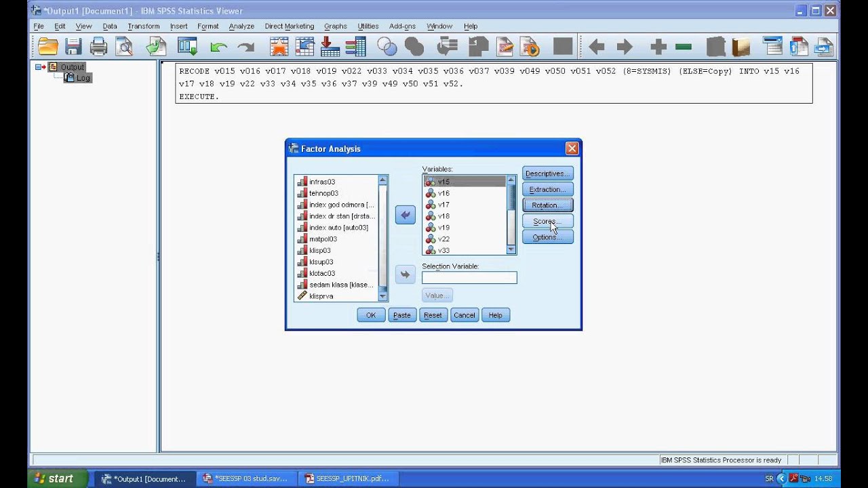Insert heading using the toolbar heading icon

point(773,47)
